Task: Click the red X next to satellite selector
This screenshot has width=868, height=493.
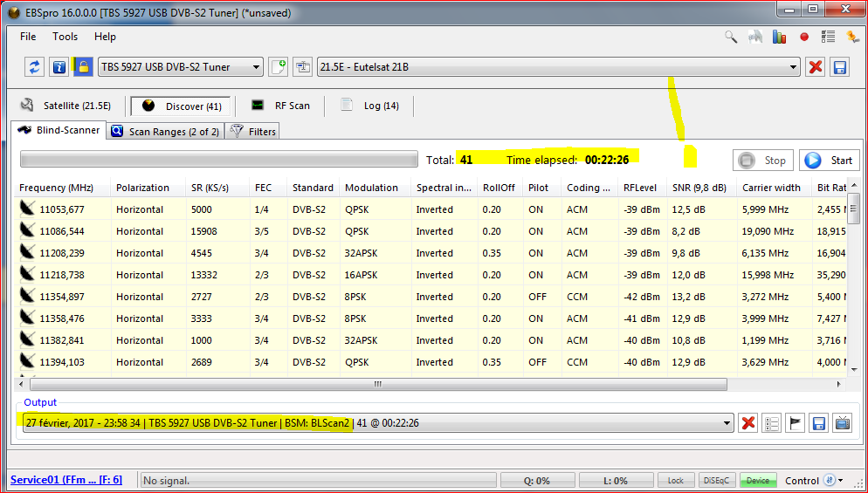Action: click(x=816, y=67)
